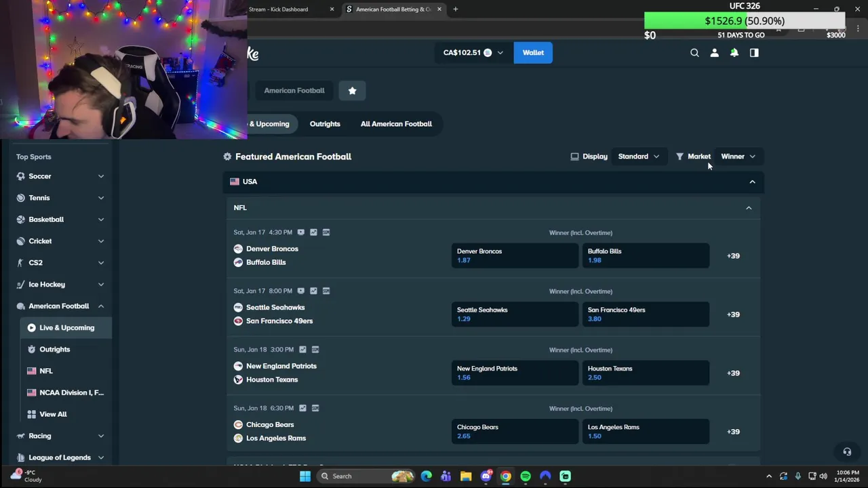This screenshot has width=868, height=488.
Task: Bet on Los Angeles Rams at 1.50
Action: coord(646,432)
